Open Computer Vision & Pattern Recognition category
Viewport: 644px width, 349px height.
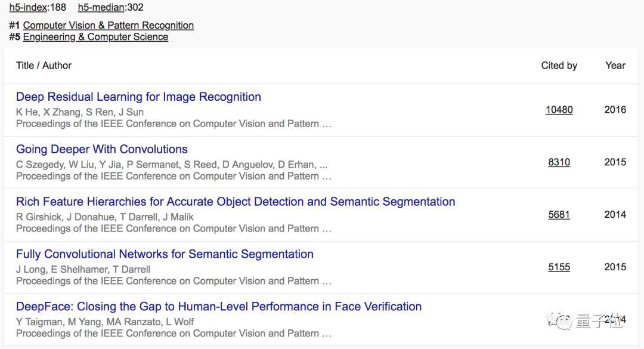coord(108,25)
